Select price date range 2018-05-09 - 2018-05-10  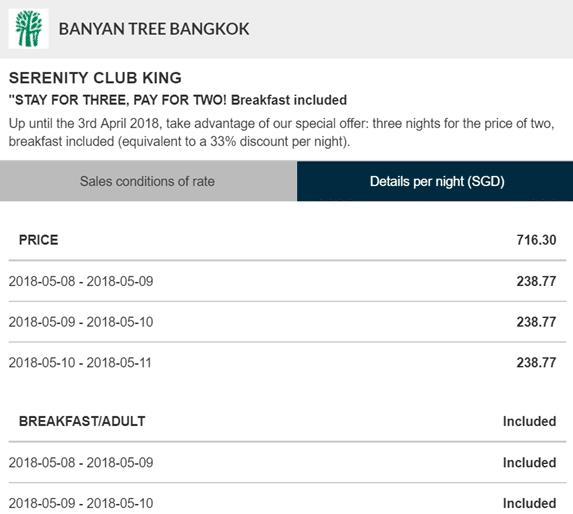(x=81, y=322)
